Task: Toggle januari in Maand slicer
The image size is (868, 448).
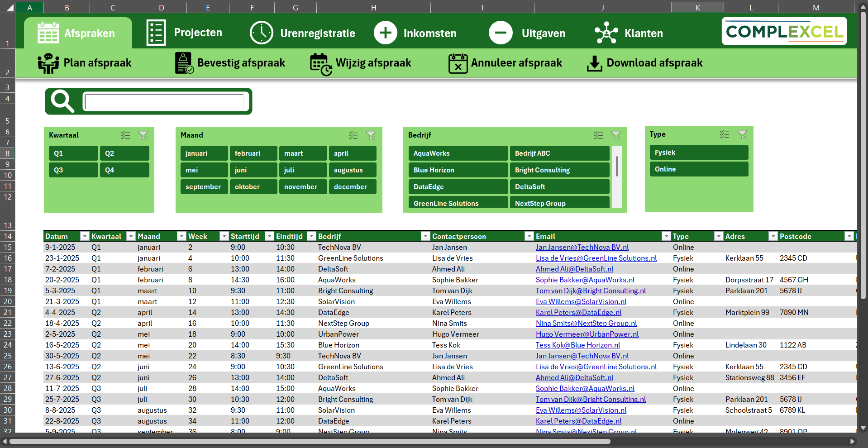Action: 204,153
